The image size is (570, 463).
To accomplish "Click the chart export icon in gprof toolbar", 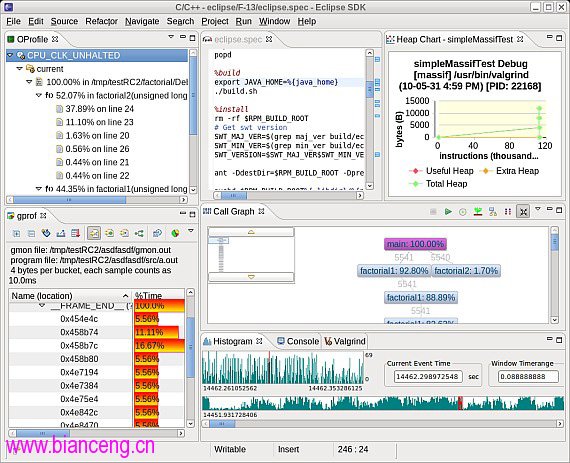I will (61, 233).
